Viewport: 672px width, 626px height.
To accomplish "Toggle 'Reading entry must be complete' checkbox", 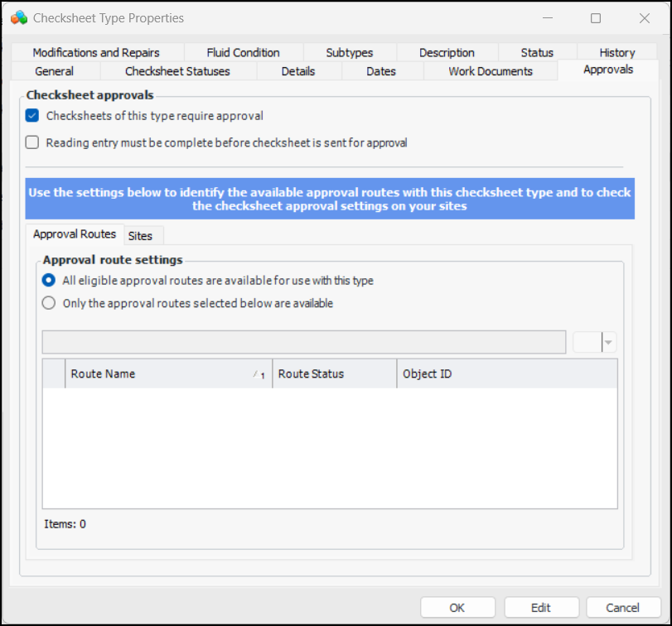I will (32, 142).
